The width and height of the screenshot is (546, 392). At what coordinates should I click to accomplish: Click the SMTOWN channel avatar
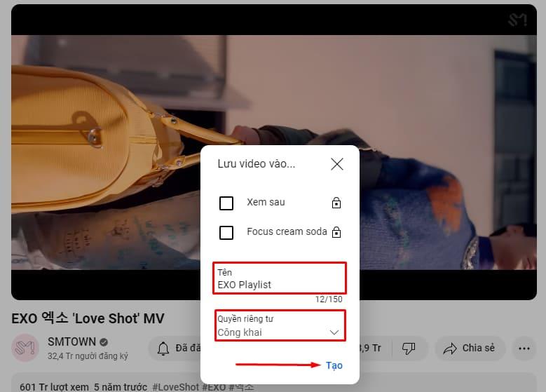(25, 348)
